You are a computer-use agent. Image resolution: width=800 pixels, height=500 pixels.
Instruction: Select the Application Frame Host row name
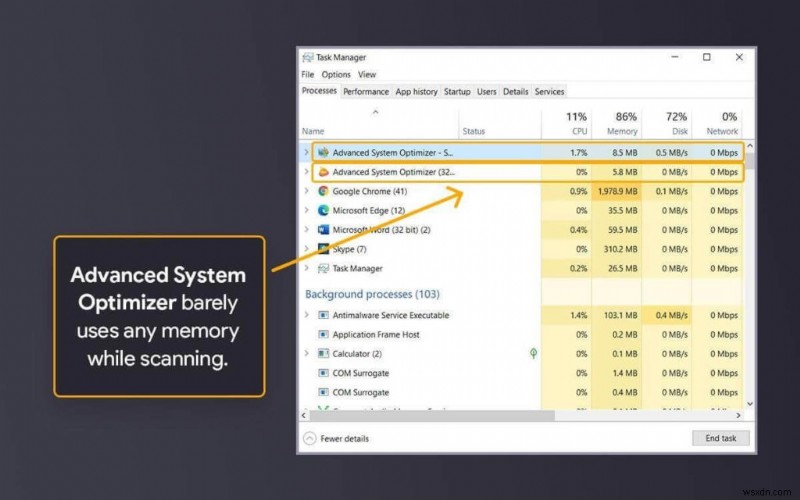(376, 335)
